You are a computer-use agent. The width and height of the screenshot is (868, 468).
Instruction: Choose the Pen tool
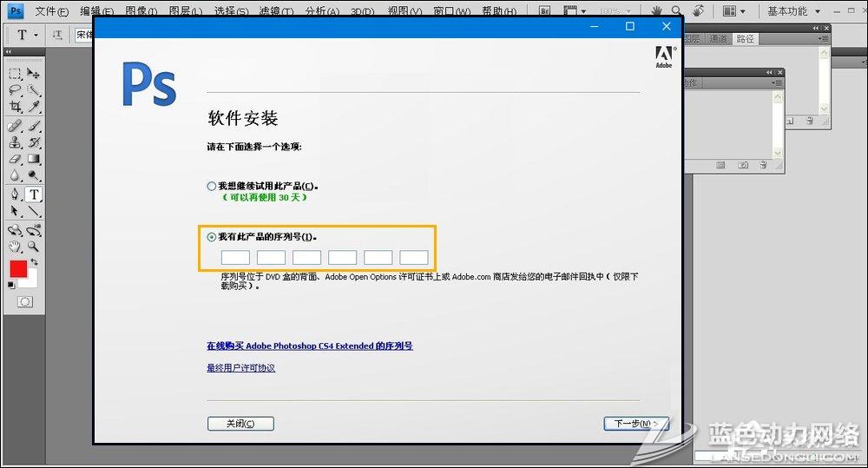click(x=16, y=194)
